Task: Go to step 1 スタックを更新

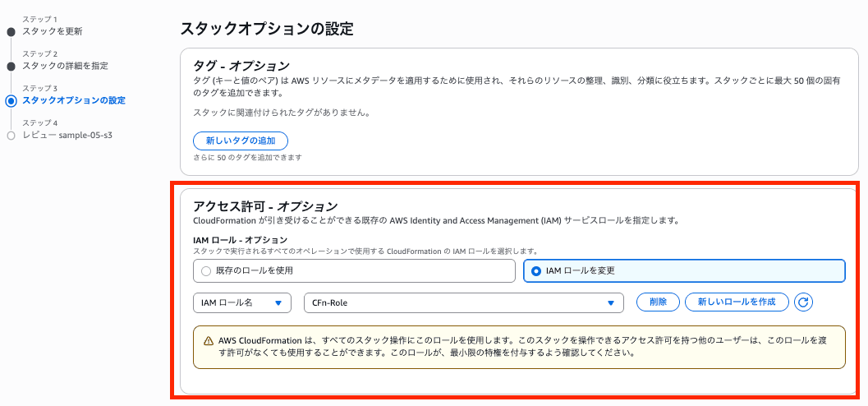Action: click(53, 31)
